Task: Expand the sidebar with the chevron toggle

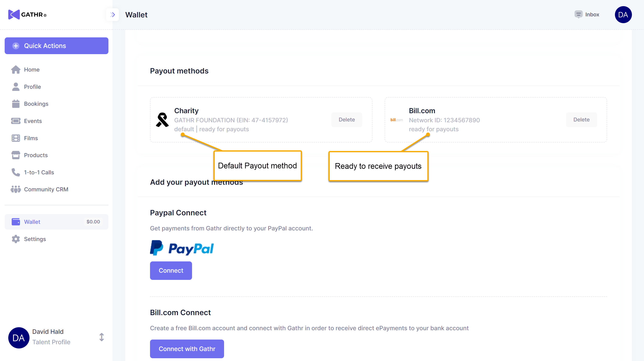Action: 112,14
